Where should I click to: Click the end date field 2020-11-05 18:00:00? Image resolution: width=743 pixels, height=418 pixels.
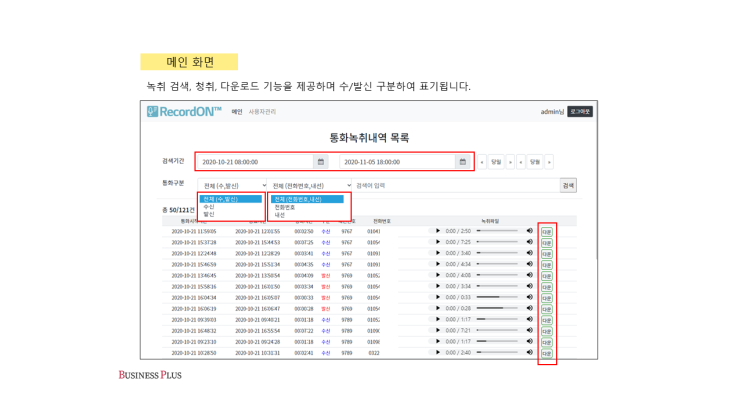point(397,162)
